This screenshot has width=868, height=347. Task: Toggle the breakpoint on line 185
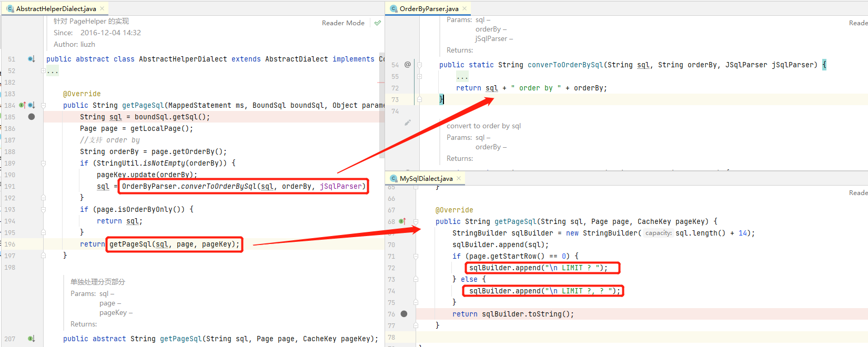pos(32,117)
